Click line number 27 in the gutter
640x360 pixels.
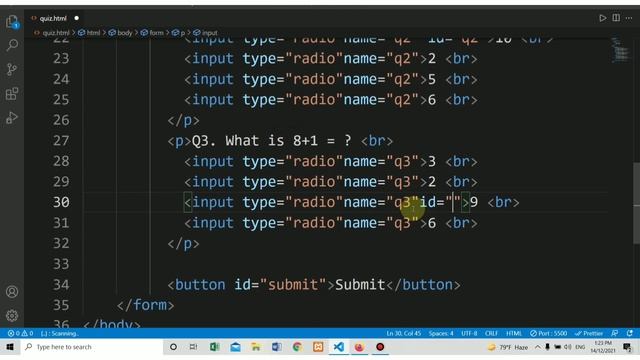click(61, 141)
